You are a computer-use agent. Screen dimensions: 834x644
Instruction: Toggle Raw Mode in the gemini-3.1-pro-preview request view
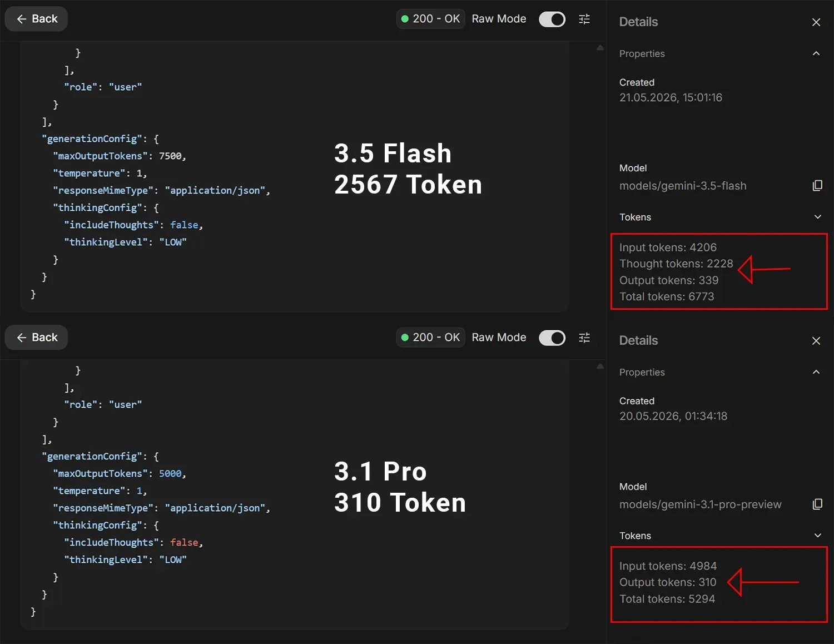[x=552, y=338]
